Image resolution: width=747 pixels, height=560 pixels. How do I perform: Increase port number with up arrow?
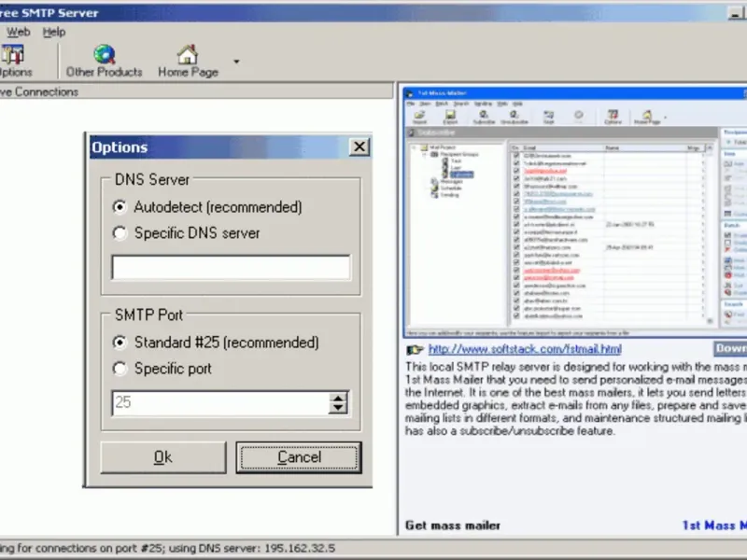[x=338, y=399]
